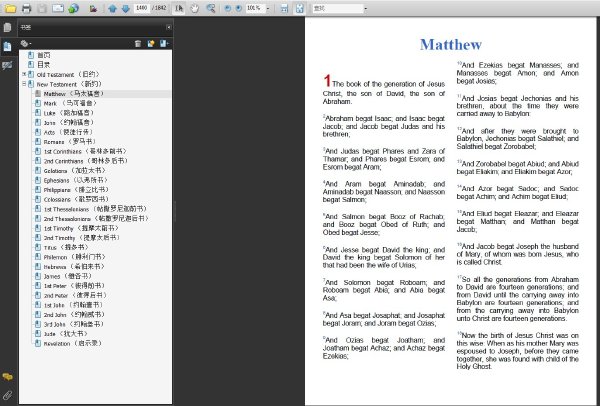Select the Philippians bookmark

(x=77, y=189)
